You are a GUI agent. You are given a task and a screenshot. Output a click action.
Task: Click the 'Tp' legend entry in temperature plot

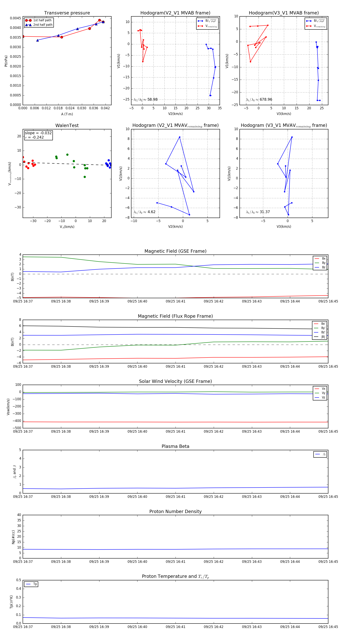pyautogui.click(x=31, y=584)
